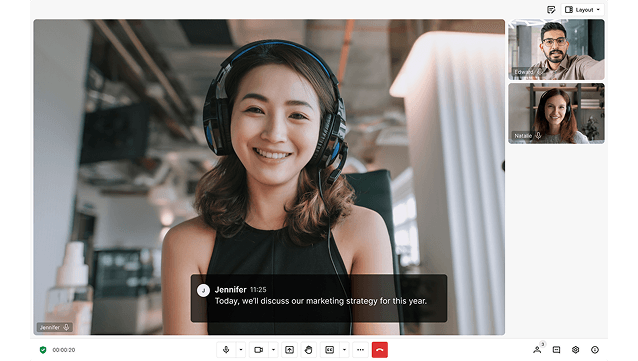Mute the microphone in the bottom toolbar
Image resolution: width=638 pixels, height=361 pixels.
pyautogui.click(x=226, y=350)
